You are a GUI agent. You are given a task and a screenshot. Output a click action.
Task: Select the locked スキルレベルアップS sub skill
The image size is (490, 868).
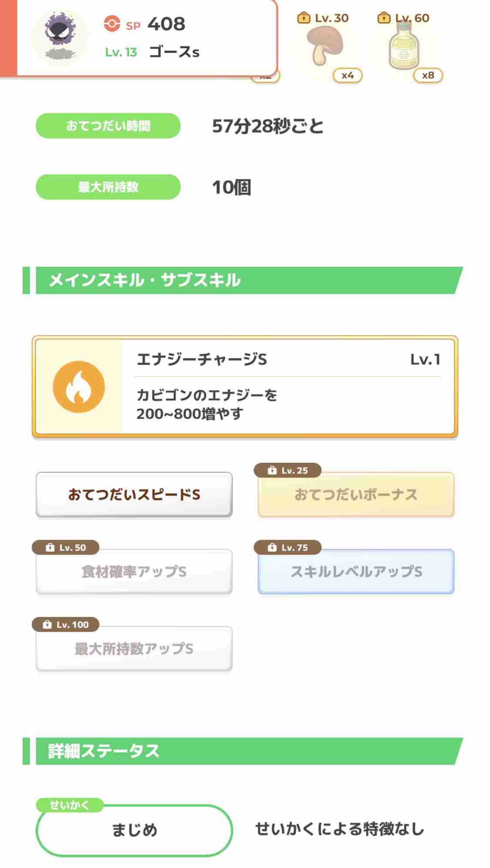click(x=356, y=572)
